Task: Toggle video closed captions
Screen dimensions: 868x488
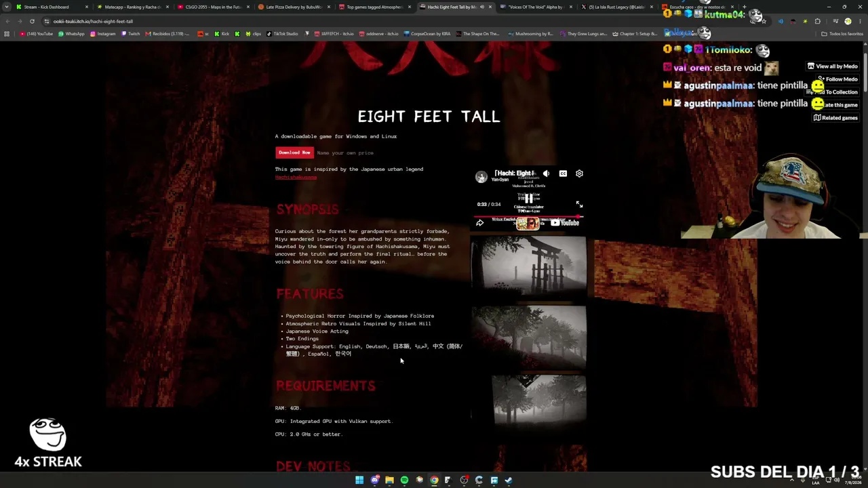Action: (x=563, y=174)
